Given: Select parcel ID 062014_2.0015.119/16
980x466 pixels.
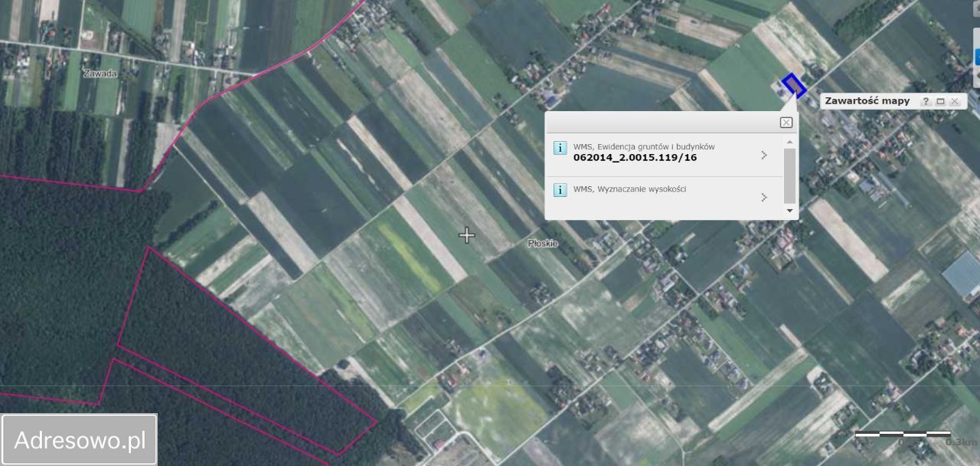Looking at the screenshot, I should click(635, 158).
